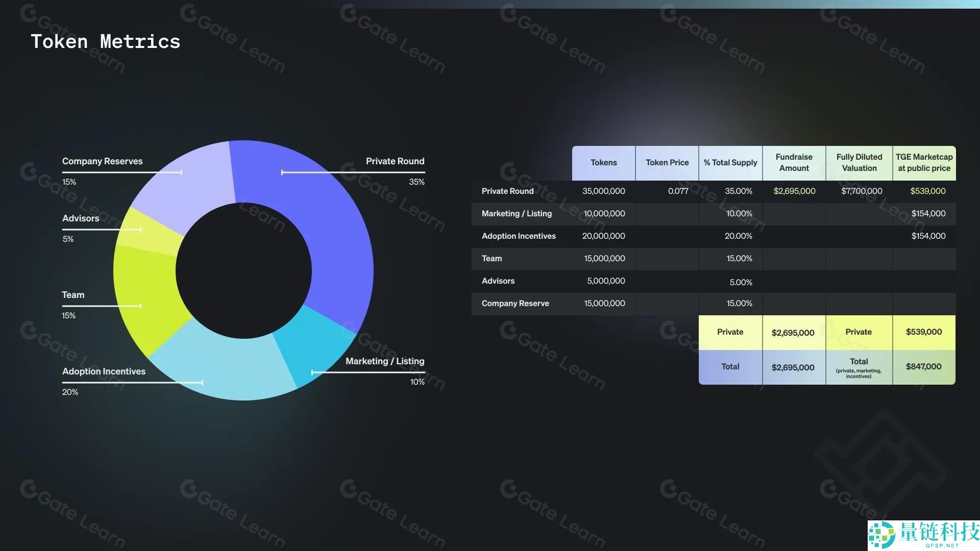Click the % Total Supply column header
The height and width of the screenshot is (551, 980).
tap(730, 163)
